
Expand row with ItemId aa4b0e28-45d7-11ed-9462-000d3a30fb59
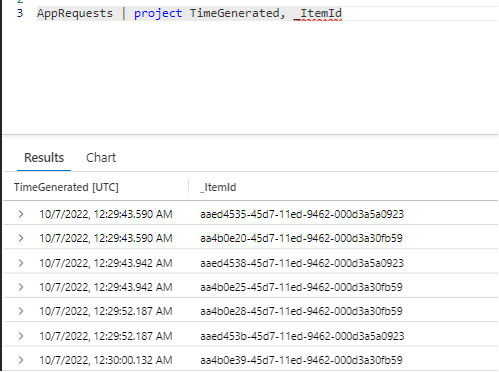pyautogui.click(x=21, y=311)
